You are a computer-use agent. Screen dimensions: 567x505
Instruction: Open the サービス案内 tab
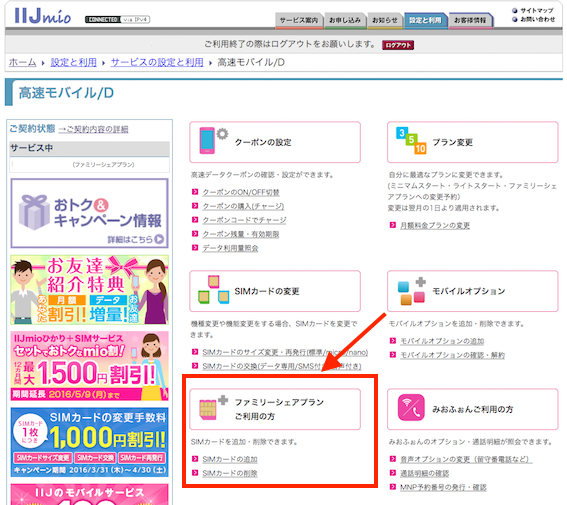tap(299, 20)
